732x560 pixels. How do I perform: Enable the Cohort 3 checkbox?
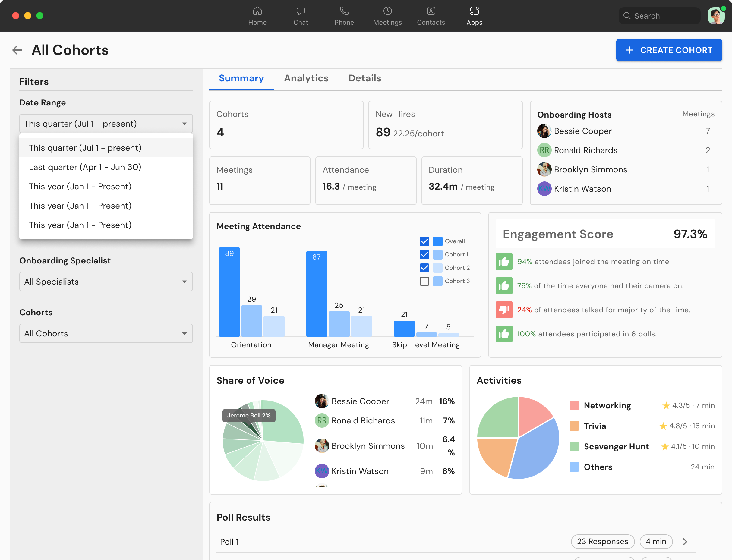pos(424,281)
